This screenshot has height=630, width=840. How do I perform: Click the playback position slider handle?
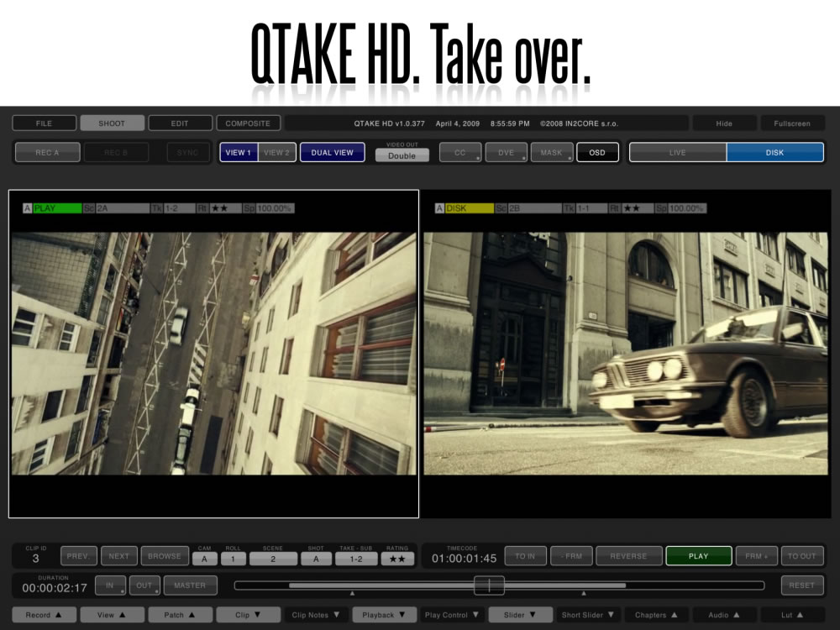[x=489, y=585]
